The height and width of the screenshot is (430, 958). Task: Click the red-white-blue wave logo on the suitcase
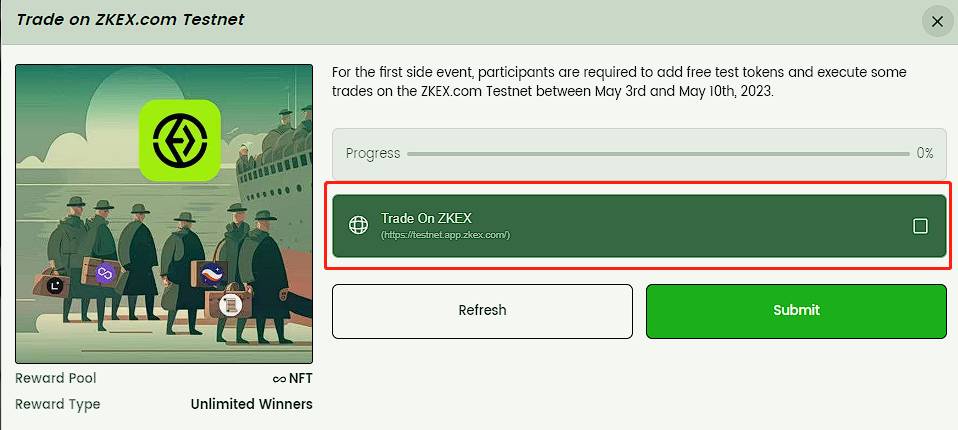point(211,273)
